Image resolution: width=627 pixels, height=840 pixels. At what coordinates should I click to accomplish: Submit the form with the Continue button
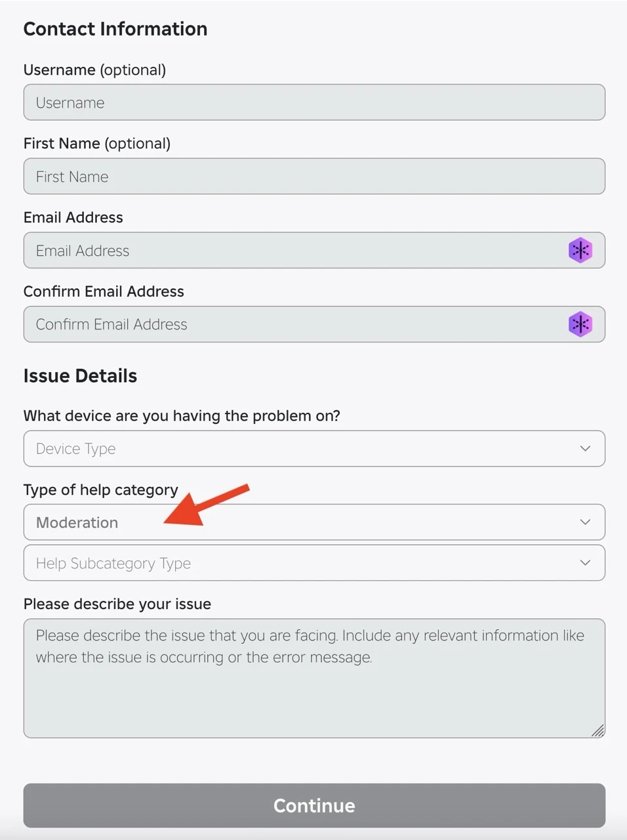tap(314, 805)
